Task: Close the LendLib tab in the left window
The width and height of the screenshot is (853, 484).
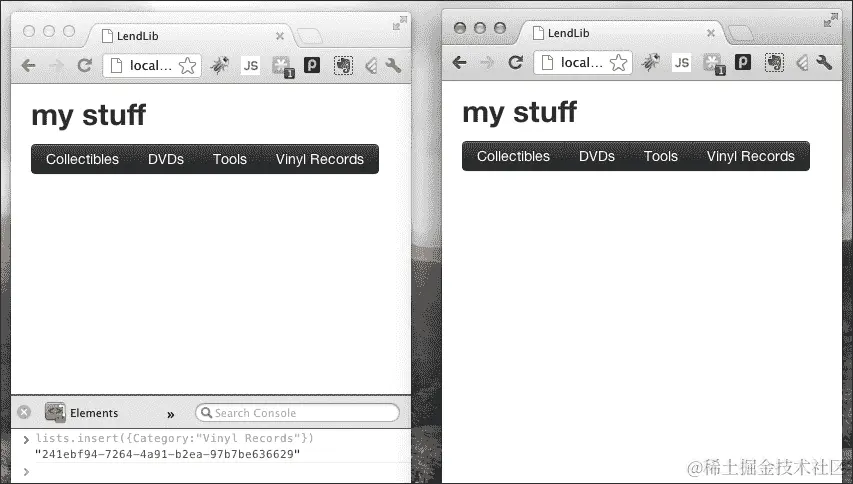Action: [280, 36]
